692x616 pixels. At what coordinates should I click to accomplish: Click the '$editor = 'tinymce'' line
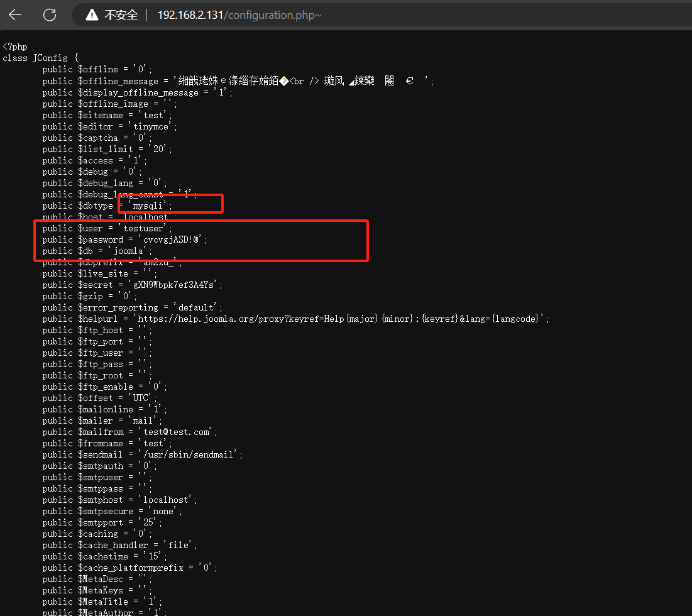pyautogui.click(x=109, y=126)
